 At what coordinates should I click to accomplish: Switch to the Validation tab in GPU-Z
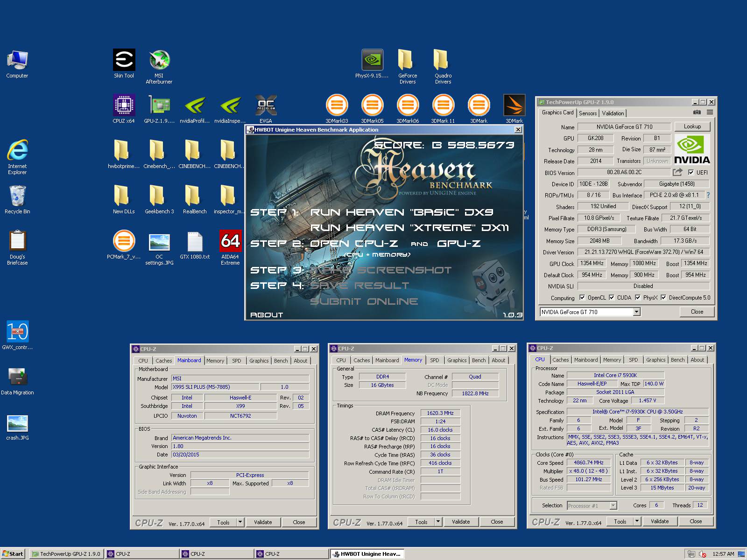pyautogui.click(x=613, y=113)
